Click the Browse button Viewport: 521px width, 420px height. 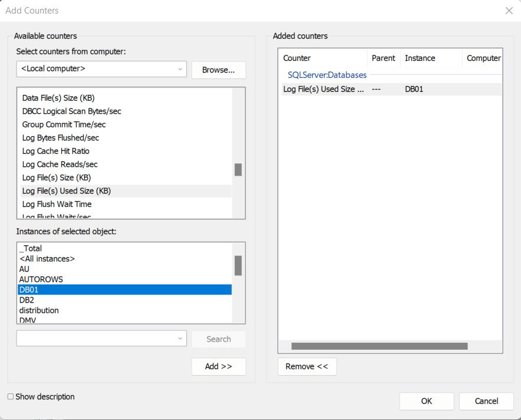pyautogui.click(x=218, y=70)
